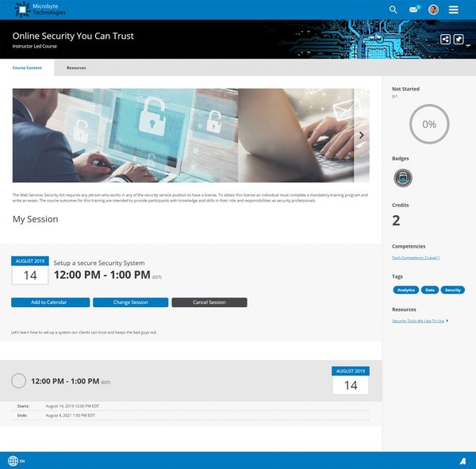The image size is (476, 469).
Task: Click the share course icon
Action: [446, 40]
